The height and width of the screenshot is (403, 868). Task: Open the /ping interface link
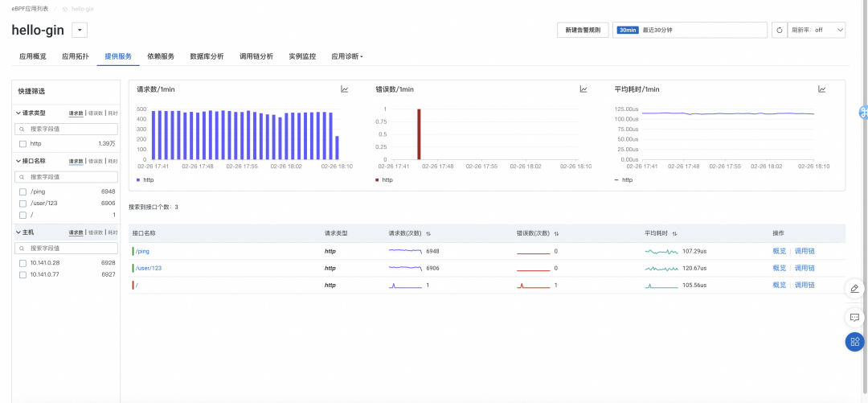coord(142,251)
